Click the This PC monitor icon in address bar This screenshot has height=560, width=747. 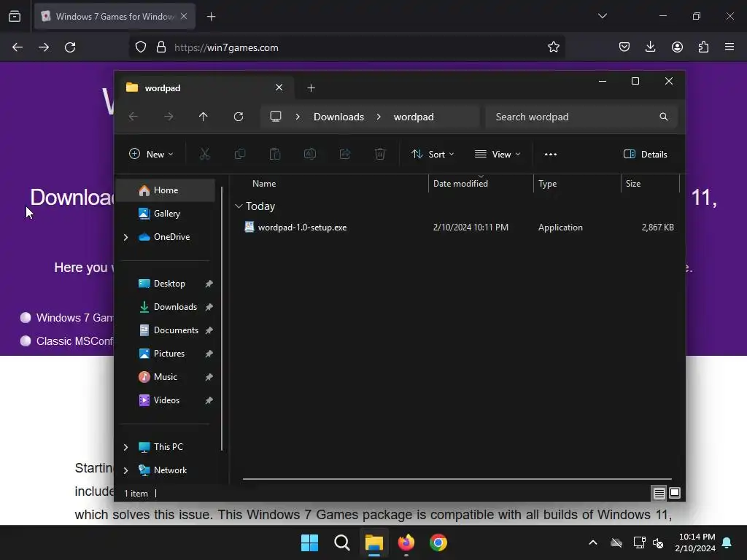(275, 117)
